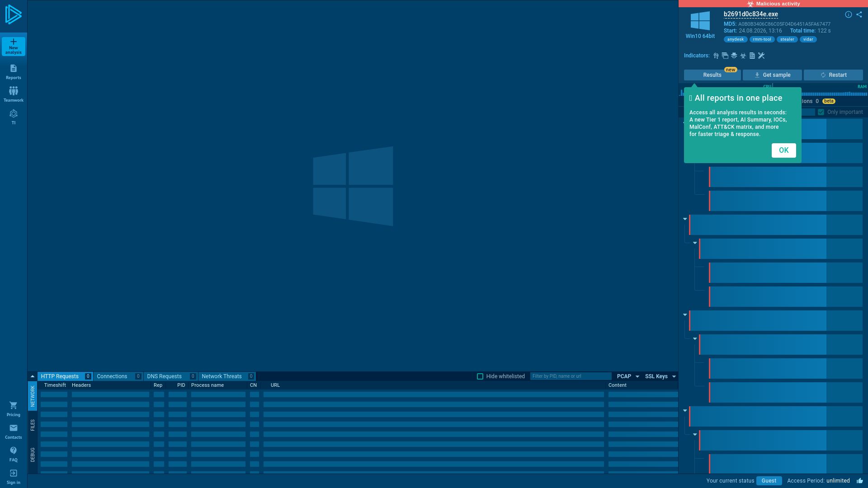
Task: Switch to the DNS Requests tab
Action: [x=170, y=376]
